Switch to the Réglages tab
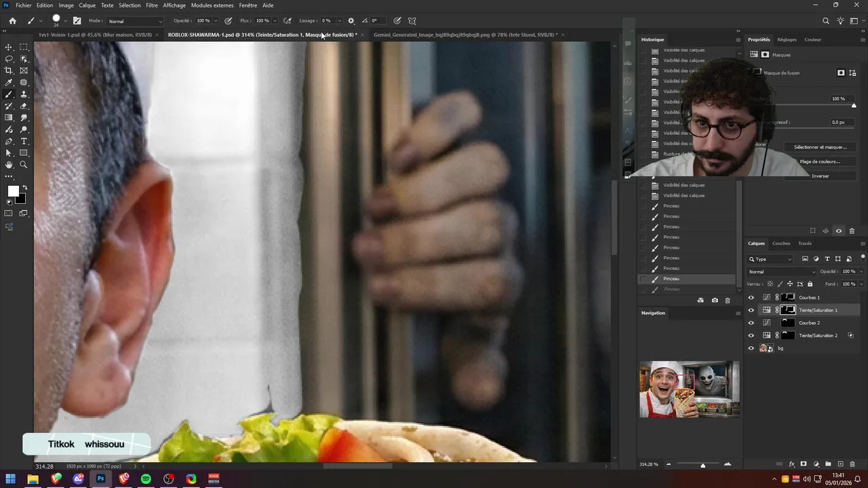Screen dimensions: 868x488 [x=787, y=39]
